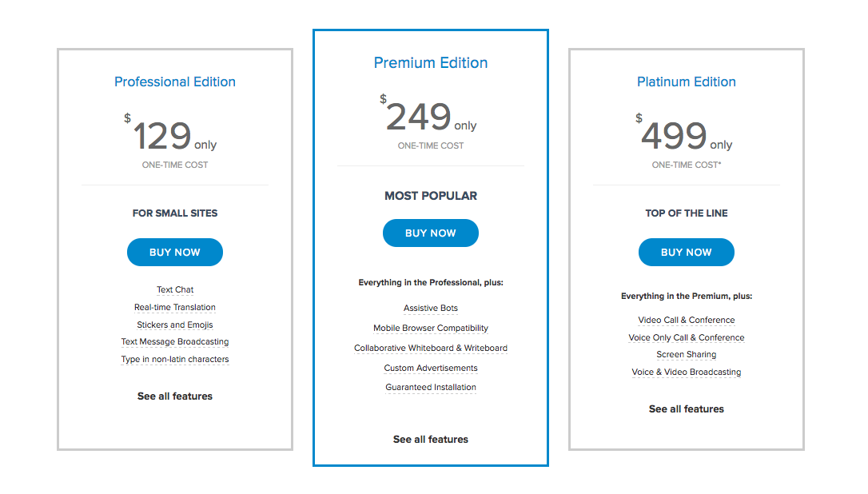The width and height of the screenshot is (868, 494).
Task: Open the Real-time Translation feature
Action: (x=175, y=307)
